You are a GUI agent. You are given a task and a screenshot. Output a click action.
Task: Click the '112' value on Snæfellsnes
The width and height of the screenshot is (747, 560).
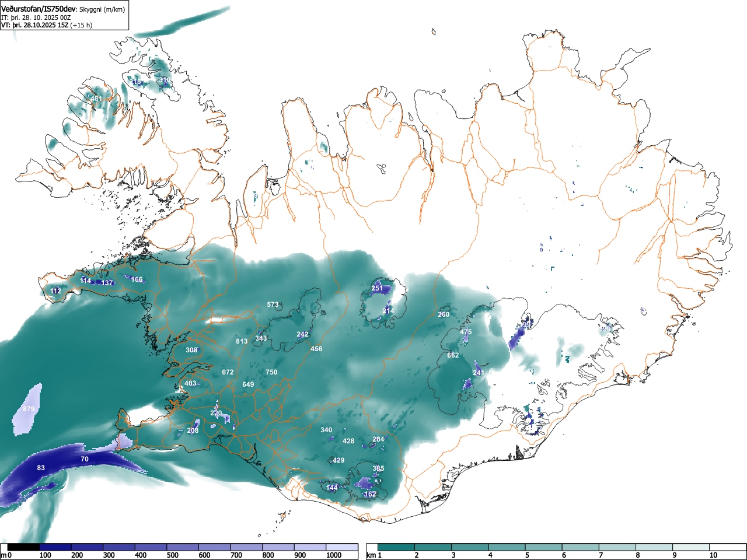click(56, 290)
